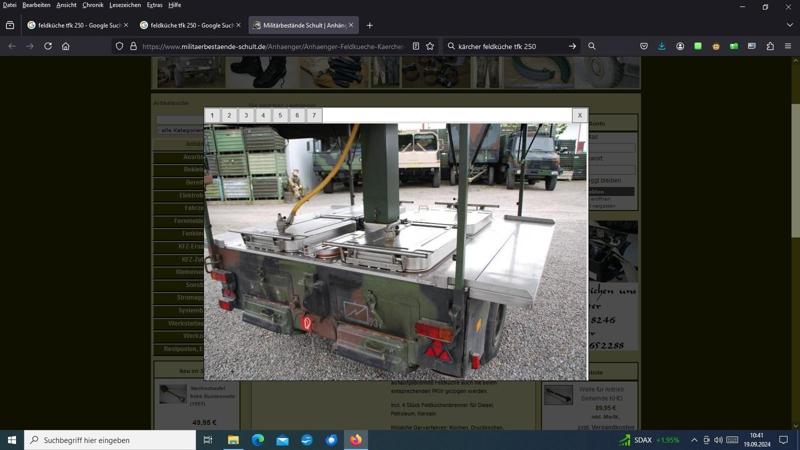Close the image lightbox with X
Image resolution: width=800 pixels, height=450 pixels.
(x=580, y=115)
